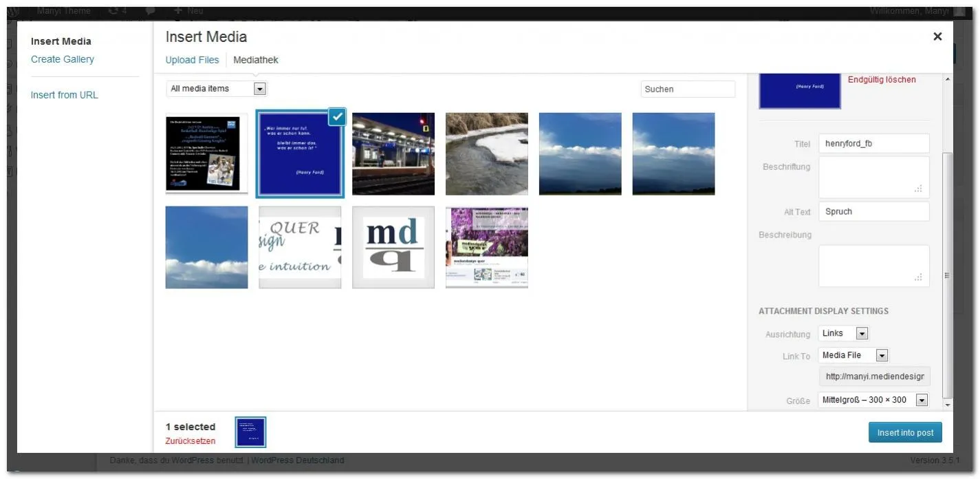The image size is (980, 479).
Task: Open the Link To dropdown set to Media File
Action: coord(854,355)
